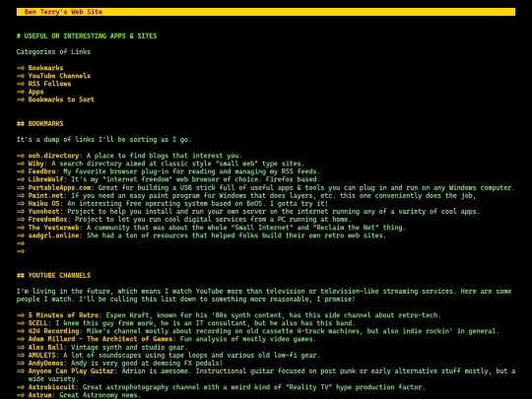Jump to Bookmarks to Sort link
Image resolution: width=532 pixels, height=399 pixels.
[61, 100]
